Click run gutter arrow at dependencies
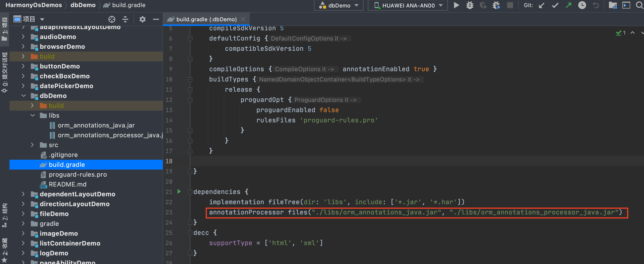Screen dimensions: 644x264 click(179, 192)
